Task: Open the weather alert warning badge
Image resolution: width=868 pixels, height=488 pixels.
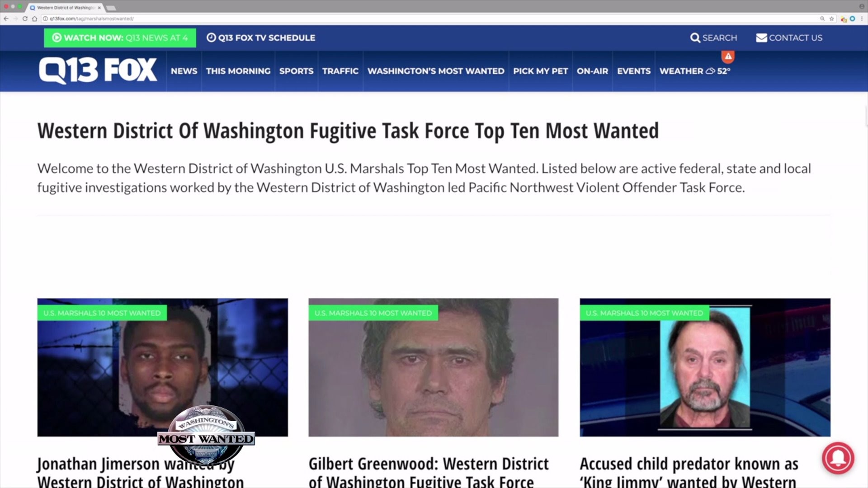Action: click(728, 56)
